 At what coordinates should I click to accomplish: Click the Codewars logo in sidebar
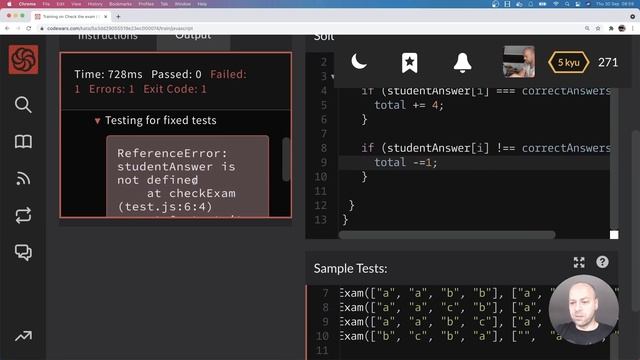point(23,60)
